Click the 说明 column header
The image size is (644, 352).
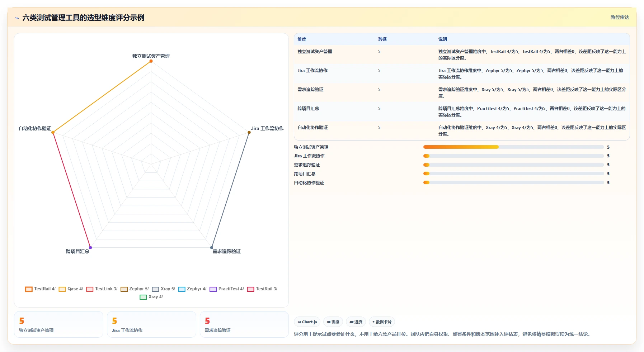(x=443, y=39)
